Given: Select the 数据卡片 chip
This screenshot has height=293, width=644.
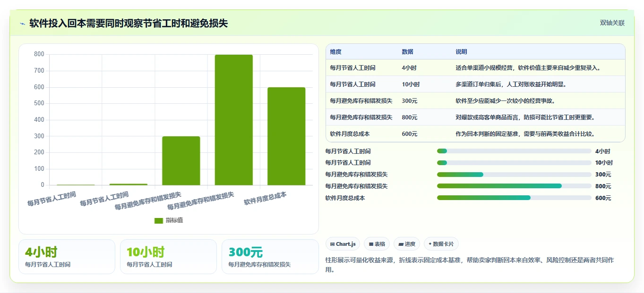Looking at the screenshot, I should (441, 244).
